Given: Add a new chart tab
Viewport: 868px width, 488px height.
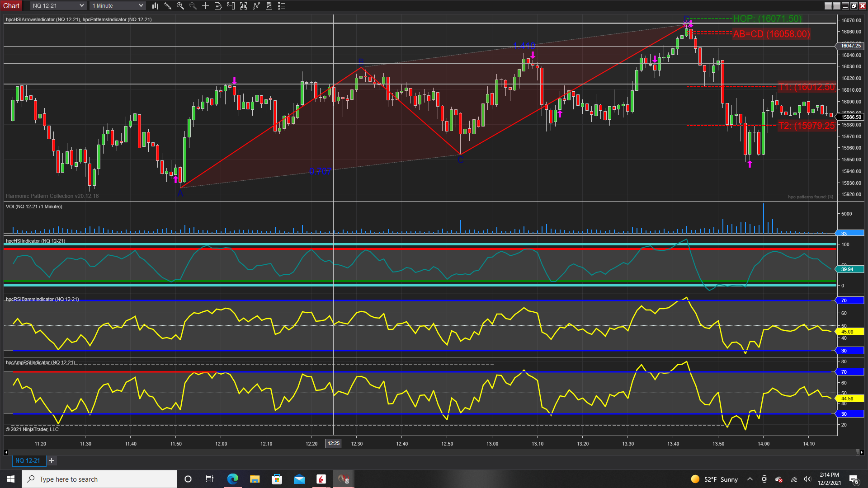Looking at the screenshot, I should tap(52, 460).
